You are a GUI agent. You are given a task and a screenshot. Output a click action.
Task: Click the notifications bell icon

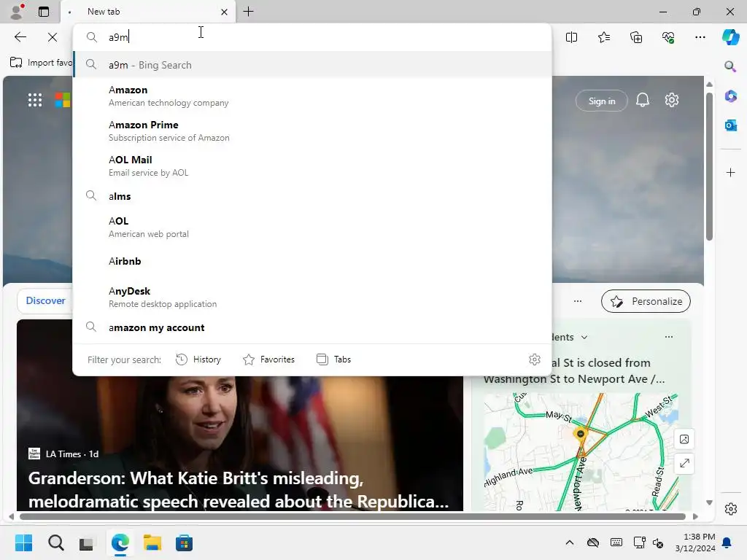pyautogui.click(x=642, y=100)
